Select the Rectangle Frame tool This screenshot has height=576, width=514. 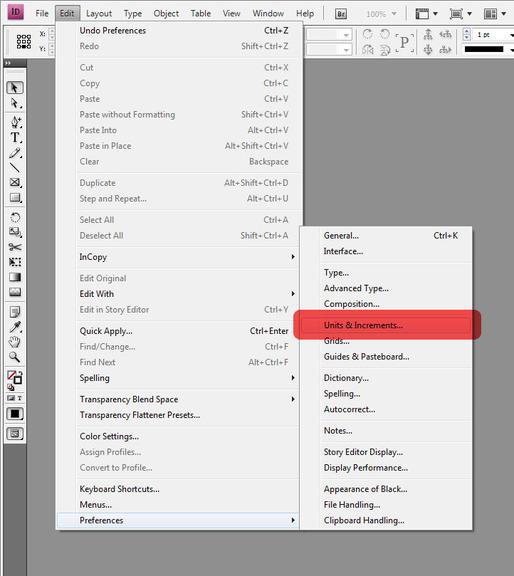point(15,183)
